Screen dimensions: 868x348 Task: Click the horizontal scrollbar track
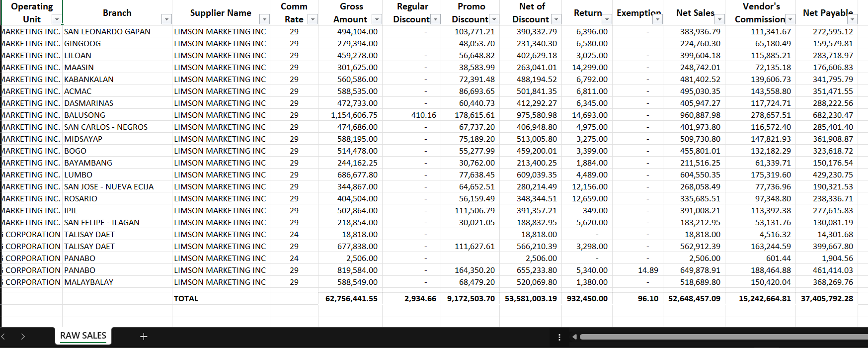tap(723, 337)
